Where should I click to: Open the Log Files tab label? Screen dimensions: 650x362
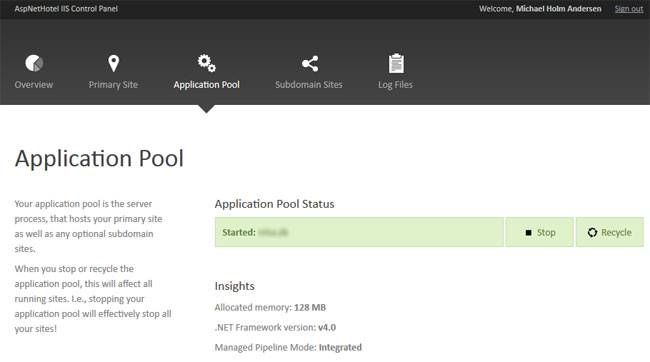[x=395, y=85]
